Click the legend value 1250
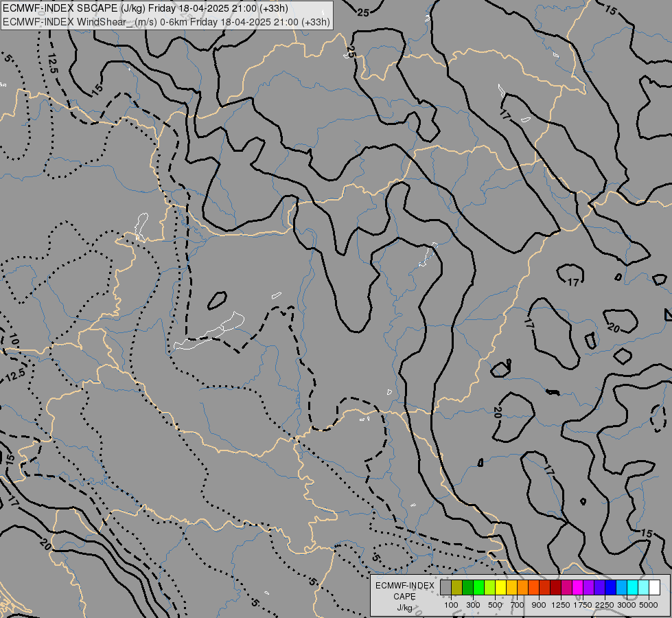Screen dimensions: 672x618 coord(561,605)
